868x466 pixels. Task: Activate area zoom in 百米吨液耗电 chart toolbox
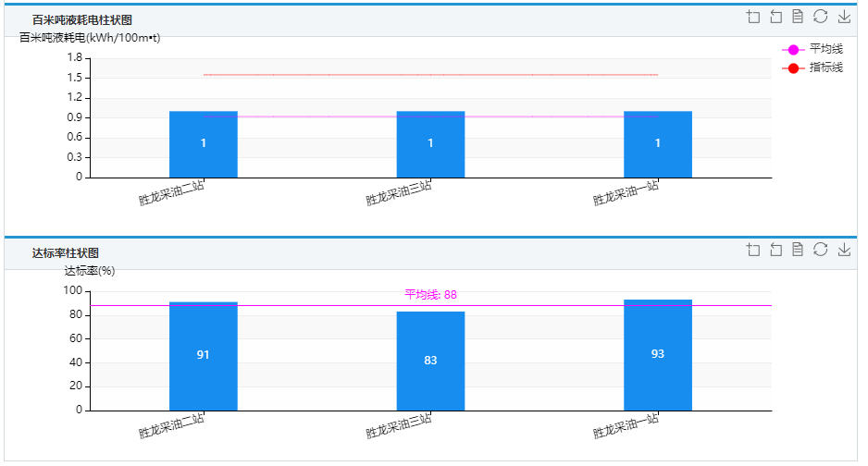[x=753, y=17]
